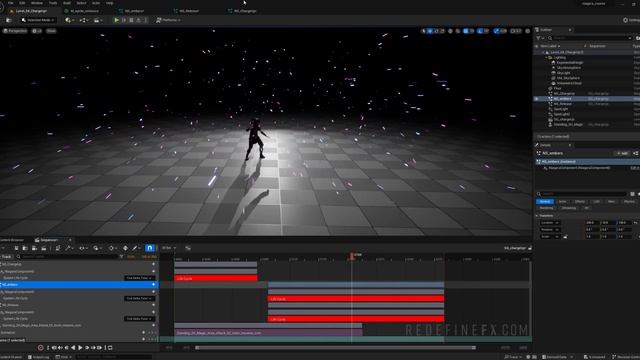The width and height of the screenshot is (640, 360).
Task: Click the Sequencer timeline range scrollbar
Action: 336,348
